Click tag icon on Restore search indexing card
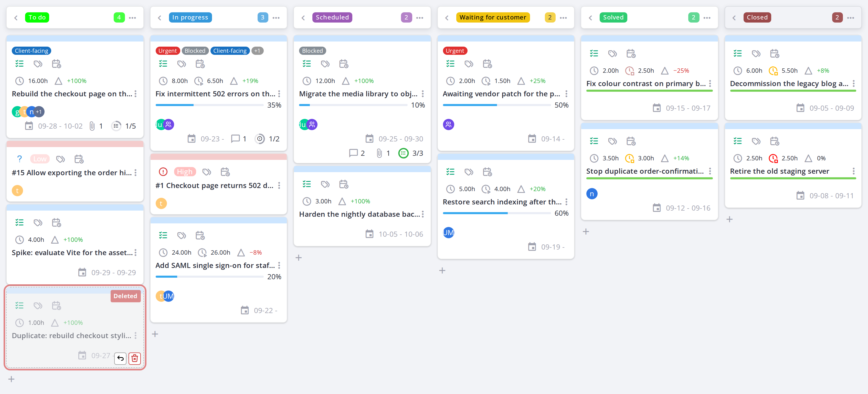 click(469, 172)
